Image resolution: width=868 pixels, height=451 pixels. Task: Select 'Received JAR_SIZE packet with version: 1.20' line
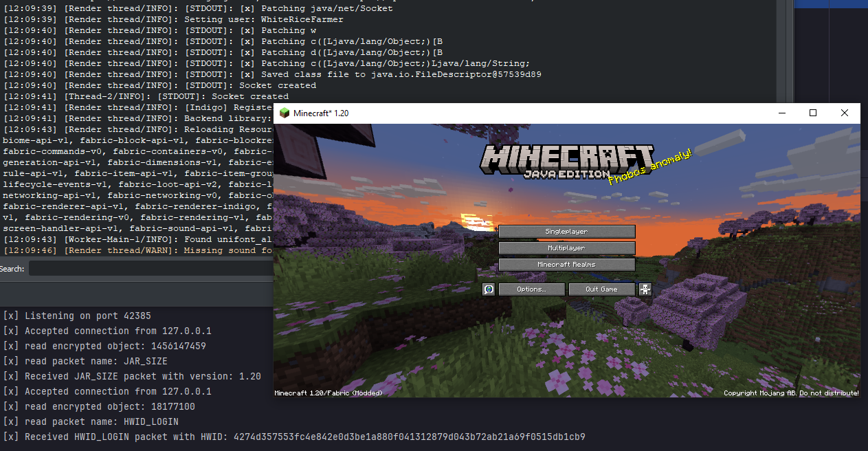tap(132, 376)
